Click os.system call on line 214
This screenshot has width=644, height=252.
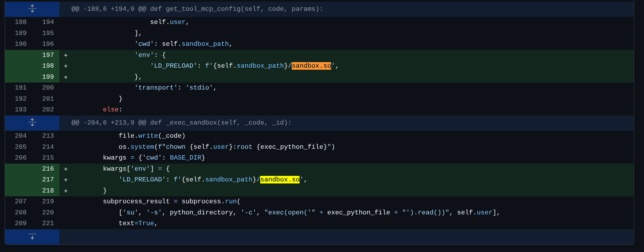(x=136, y=147)
